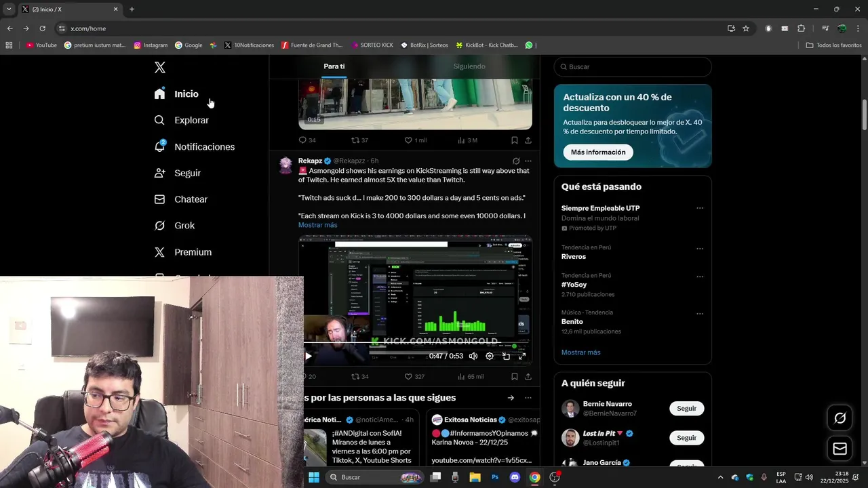Toggle picture-in-picture on the video
Image resolution: width=868 pixels, height=488 pixels.
[506, 356]
